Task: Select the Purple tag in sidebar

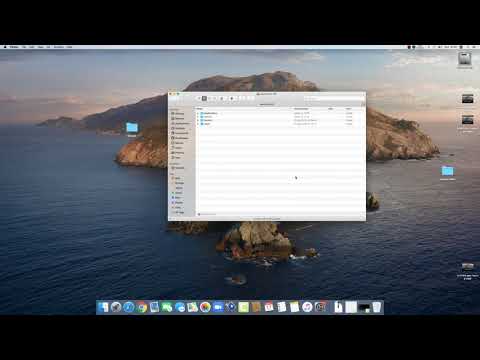Action: click(x=177, y=202)
